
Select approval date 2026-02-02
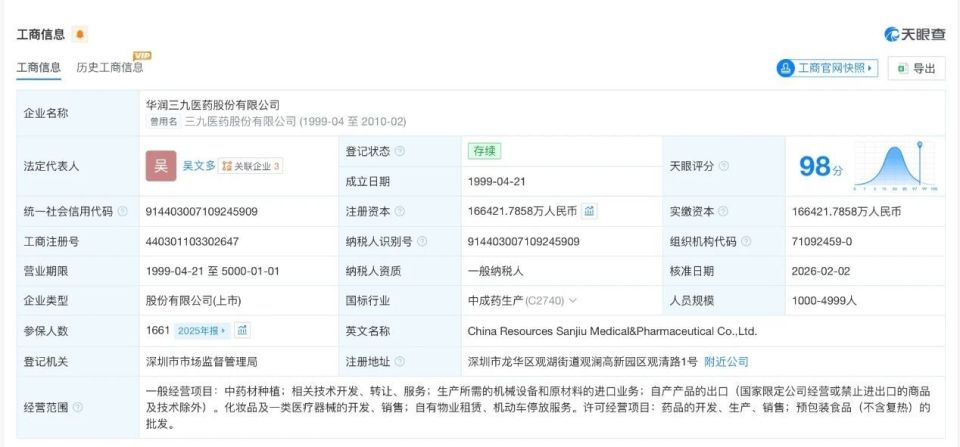click(x=821, y=271)
